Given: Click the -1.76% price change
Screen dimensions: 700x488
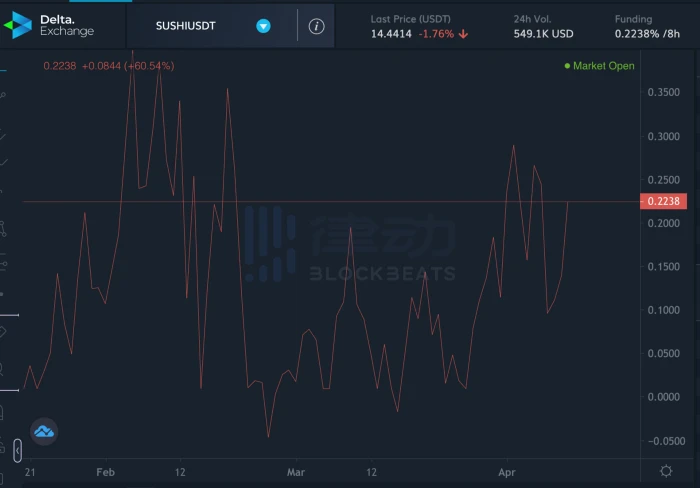Looking at the screenshot, I should pyautogui.click(x=436, y=34).
